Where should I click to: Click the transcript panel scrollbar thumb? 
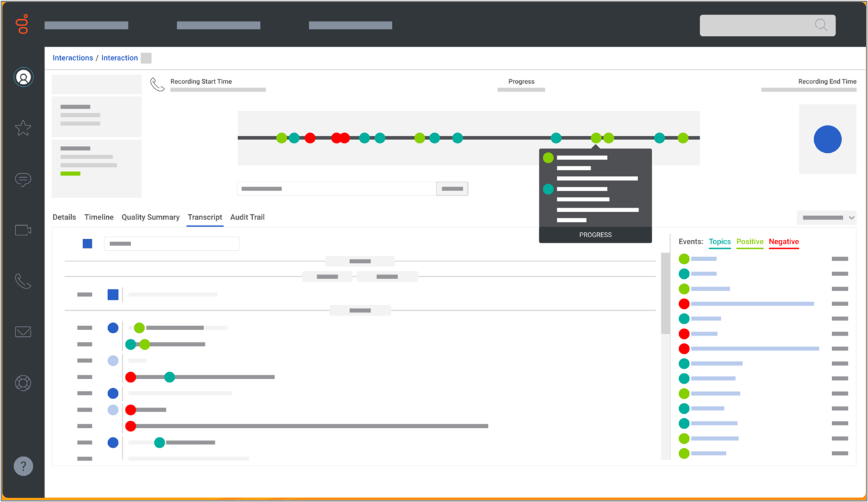(x=665, y=294)
